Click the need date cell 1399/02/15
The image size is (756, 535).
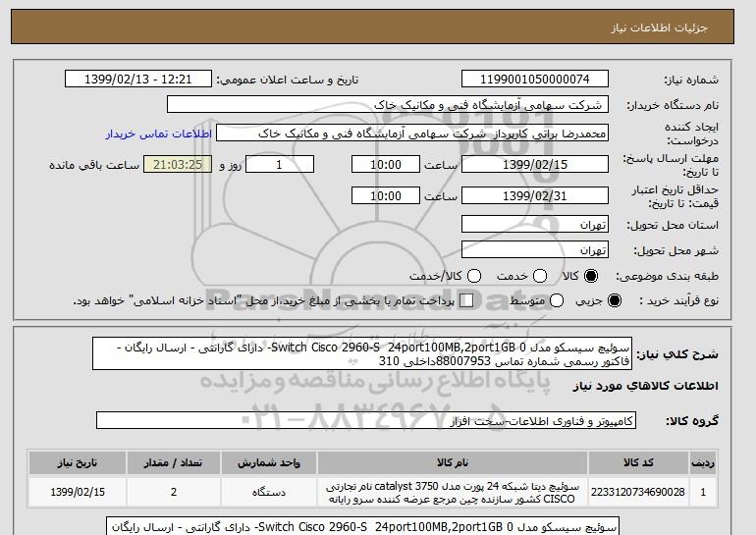tap(78, 492)
